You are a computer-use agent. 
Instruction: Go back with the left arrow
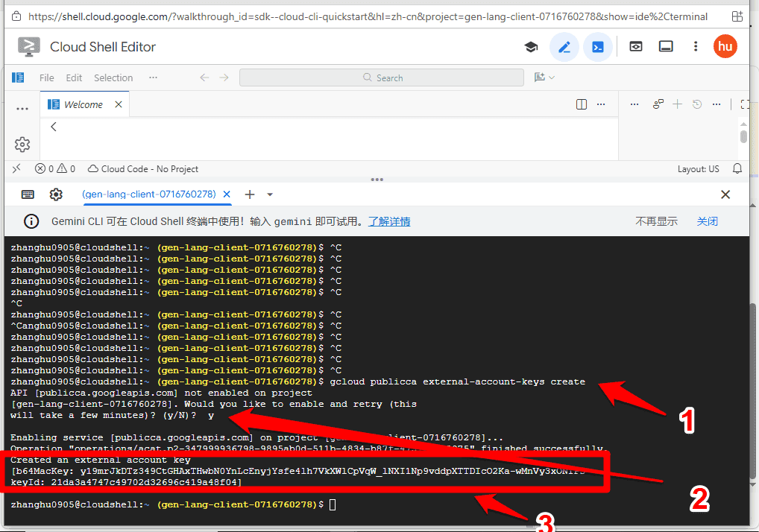click(205, 77)
